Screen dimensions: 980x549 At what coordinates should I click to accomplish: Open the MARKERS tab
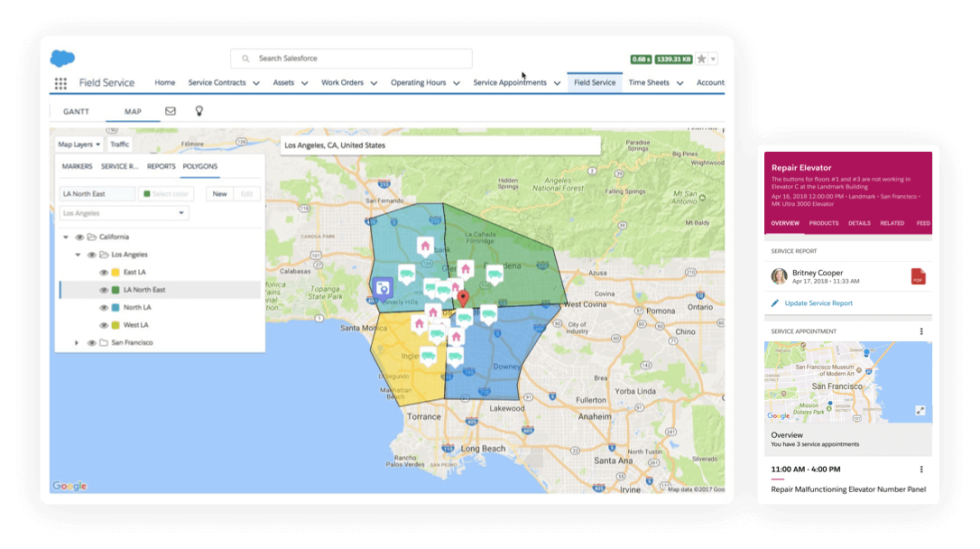[77, 166]
